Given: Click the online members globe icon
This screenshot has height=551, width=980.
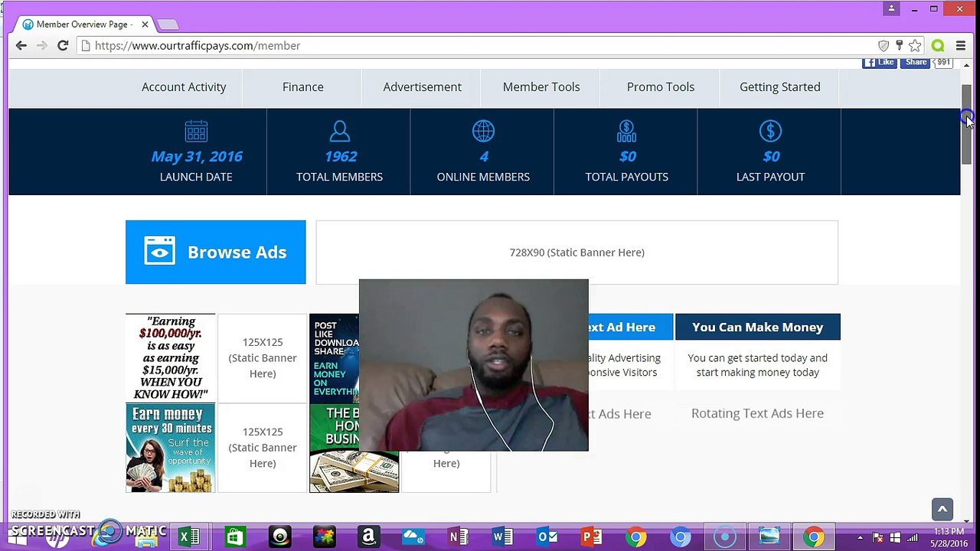Looking at the screenshot, I should [x=483, y=132].
